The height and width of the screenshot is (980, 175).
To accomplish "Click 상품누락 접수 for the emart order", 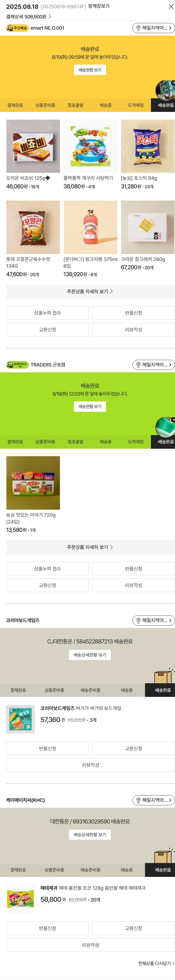I will coord(48,313).
